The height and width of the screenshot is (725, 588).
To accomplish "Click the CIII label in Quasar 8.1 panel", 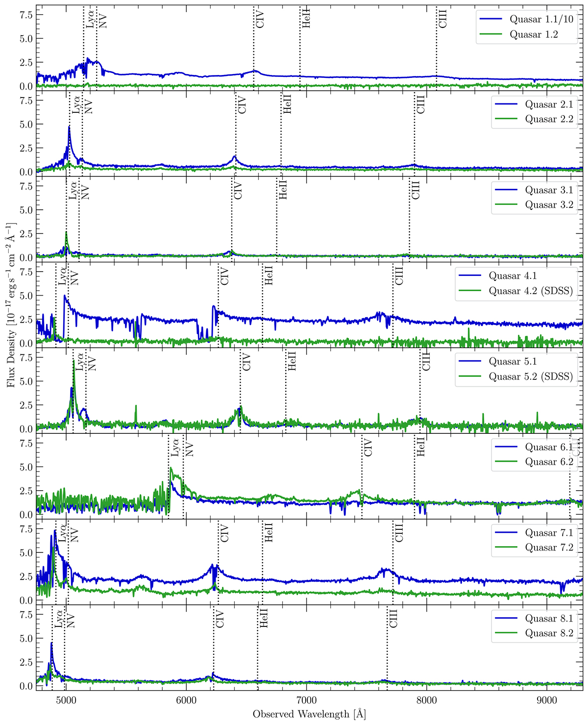I will click(393, 619).
